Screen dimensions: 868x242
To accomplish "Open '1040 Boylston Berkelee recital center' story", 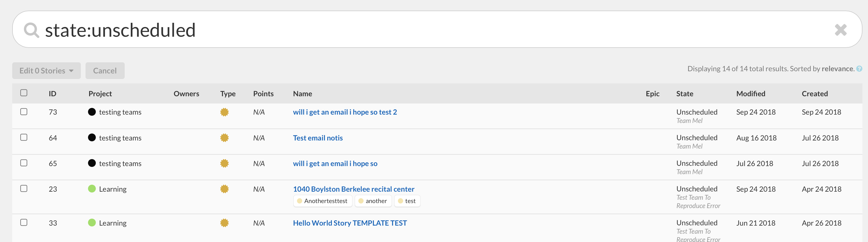I will [353, 189].
